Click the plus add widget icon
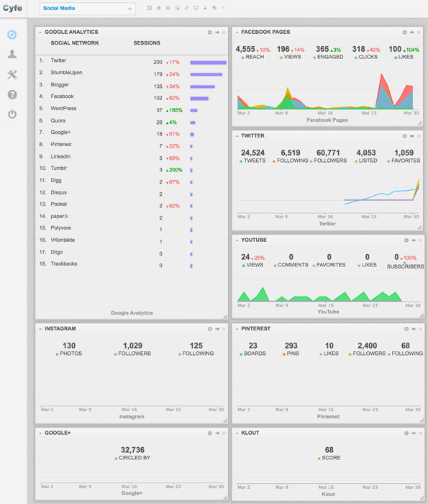Screen dimensions: 428x504 [159, 8]
